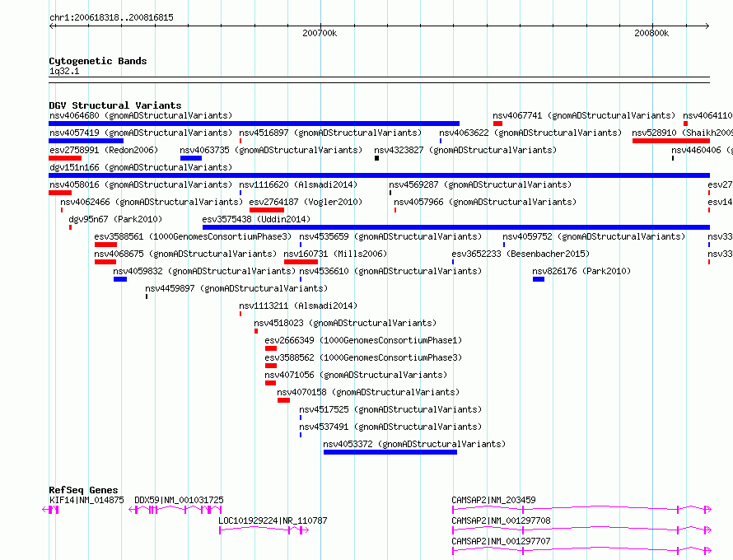Open the esv2758991 (Redon2006) label

pyautogui.click(x=104, y=150)
